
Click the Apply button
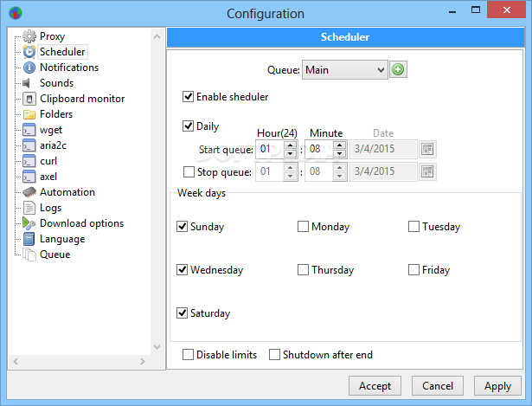click(x=497, y=386)
